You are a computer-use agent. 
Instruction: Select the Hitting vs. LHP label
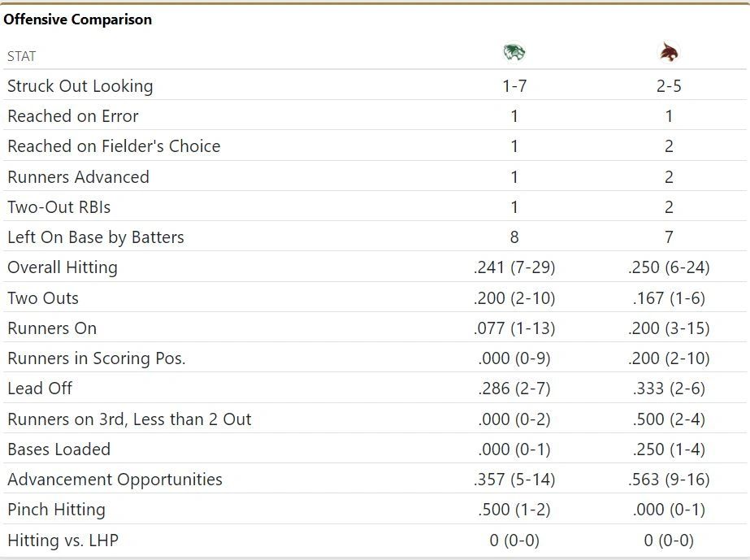[x=63, y=540]
